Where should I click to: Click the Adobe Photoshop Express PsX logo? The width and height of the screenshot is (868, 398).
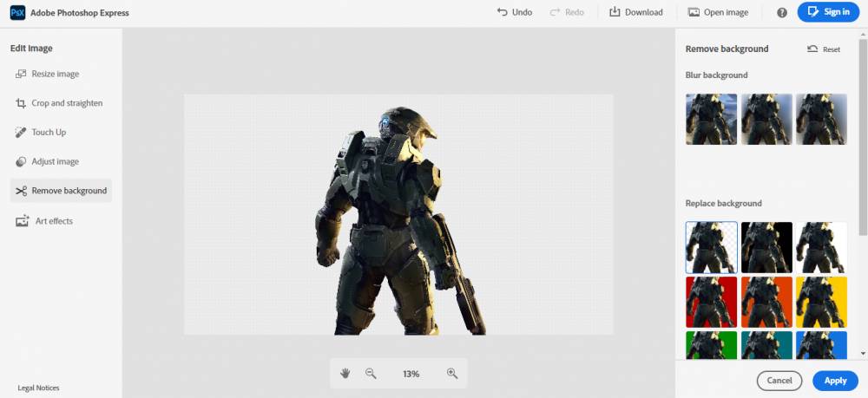pos(17,12)
